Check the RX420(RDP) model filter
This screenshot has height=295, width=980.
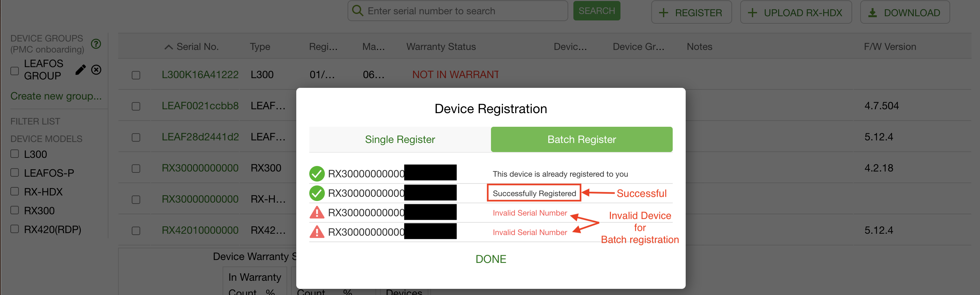tap(15, 229)
